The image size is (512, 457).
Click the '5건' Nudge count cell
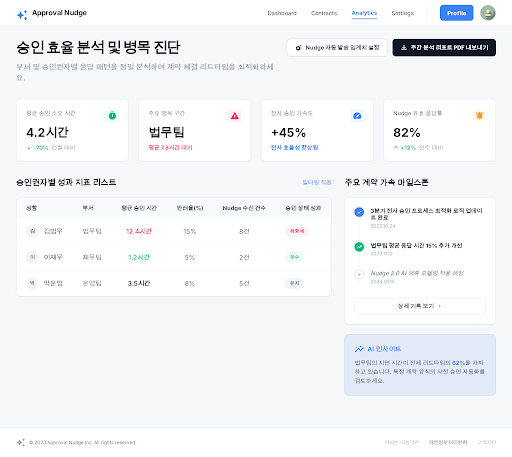(244, 283)
